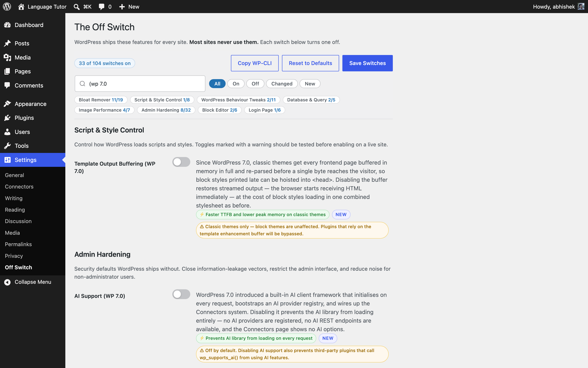588x368 pixels.
Task: Open the comments bubble in admin bar
Action: pos(101,7)
